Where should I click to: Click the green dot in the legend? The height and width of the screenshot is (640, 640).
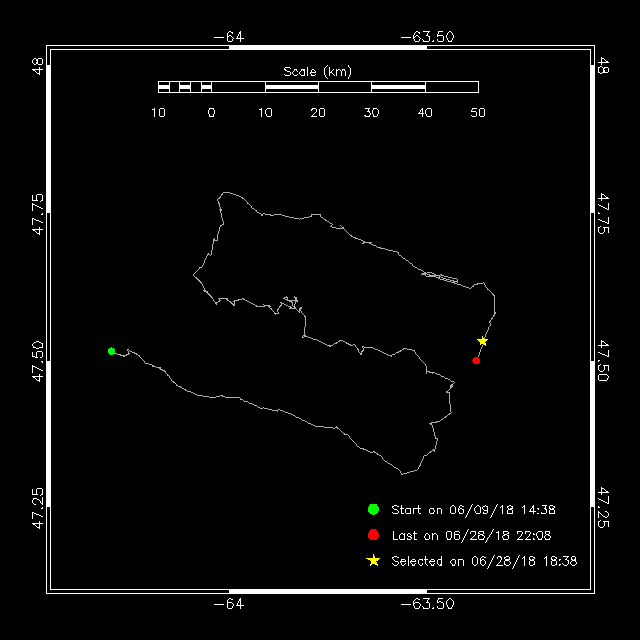pyautogui.click(x=373, y=509)
